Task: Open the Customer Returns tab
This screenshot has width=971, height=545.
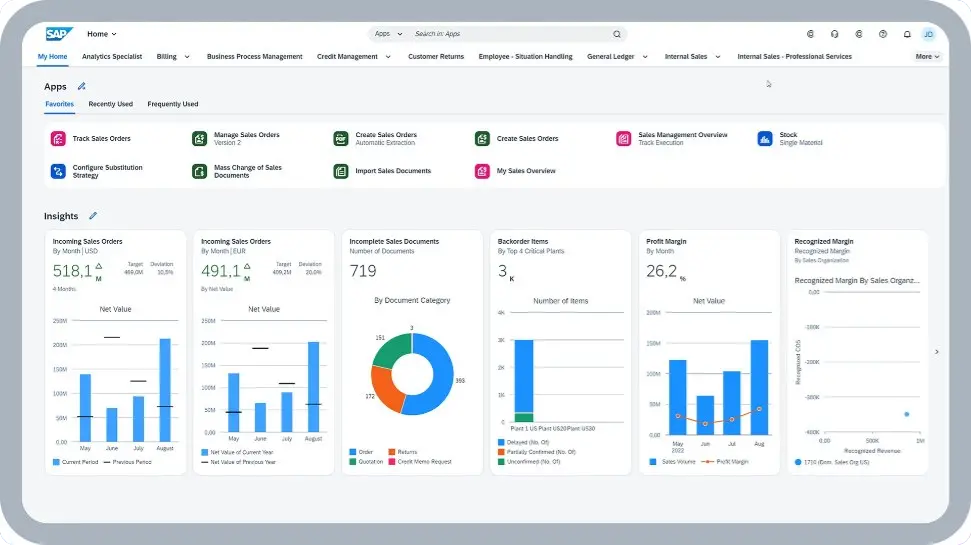Action: coord(436,56)
